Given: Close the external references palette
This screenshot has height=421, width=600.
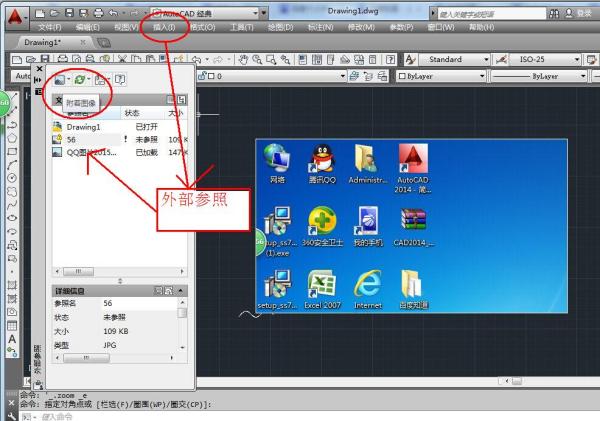Looking at the screenshot, I should coord(39,69).
